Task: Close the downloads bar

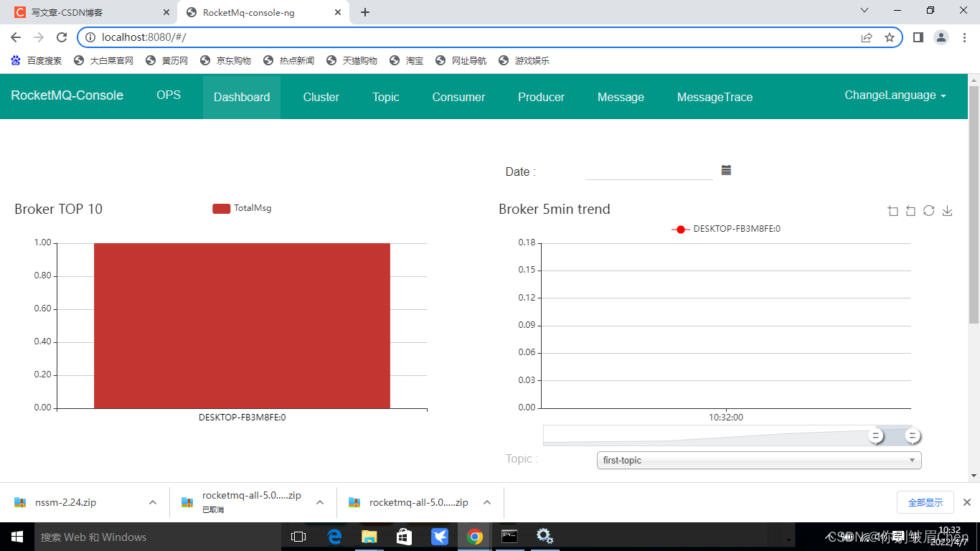Action: 966,502
